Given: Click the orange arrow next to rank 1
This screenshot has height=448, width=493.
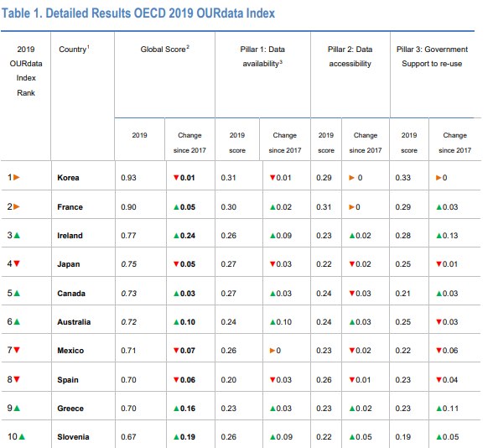Looking at the screenshot, I should (17, 178).
